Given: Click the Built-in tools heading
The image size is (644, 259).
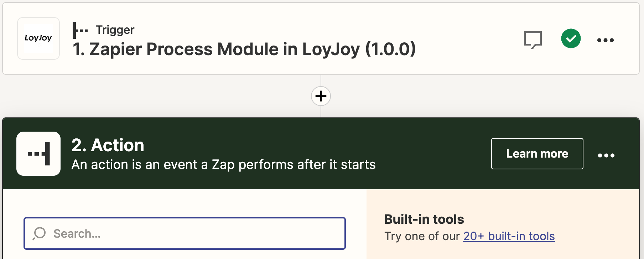Looking at the screenshot, I should click(424, 219).
